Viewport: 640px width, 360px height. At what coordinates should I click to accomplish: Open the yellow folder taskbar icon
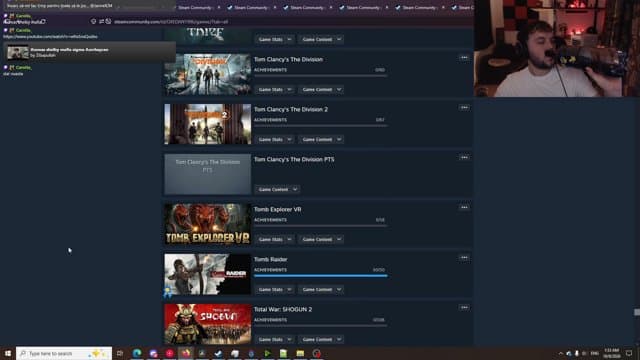click(x=300, y=353)
